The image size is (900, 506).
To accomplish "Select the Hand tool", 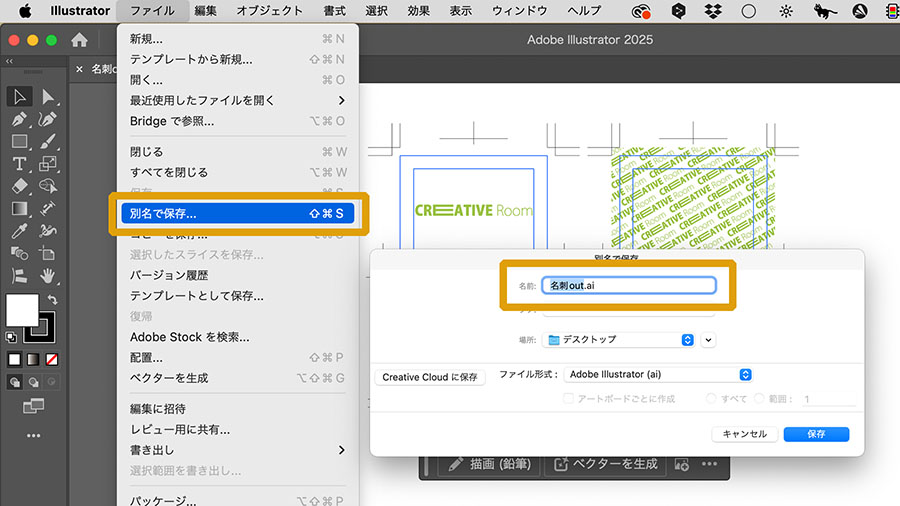I will (x=48, y=276).
